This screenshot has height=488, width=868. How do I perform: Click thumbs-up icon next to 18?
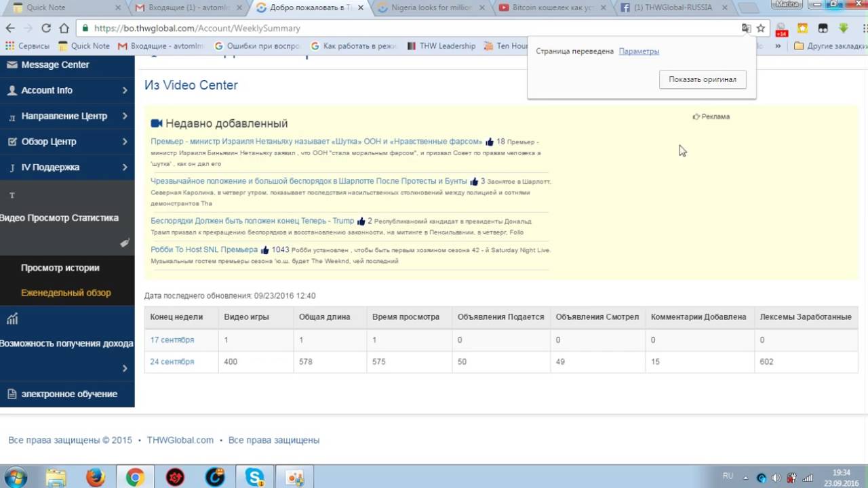click(490, 142)
